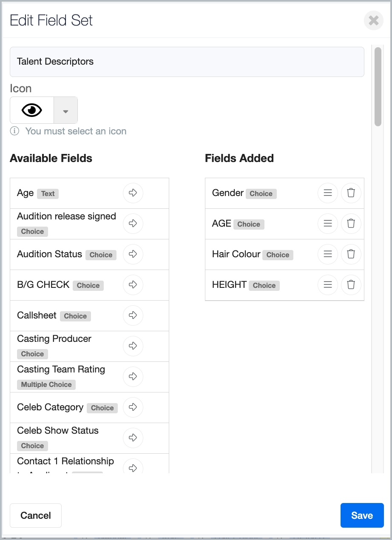
Task: Open the icon selection dropdown arrow
Action: pos(65,111)
